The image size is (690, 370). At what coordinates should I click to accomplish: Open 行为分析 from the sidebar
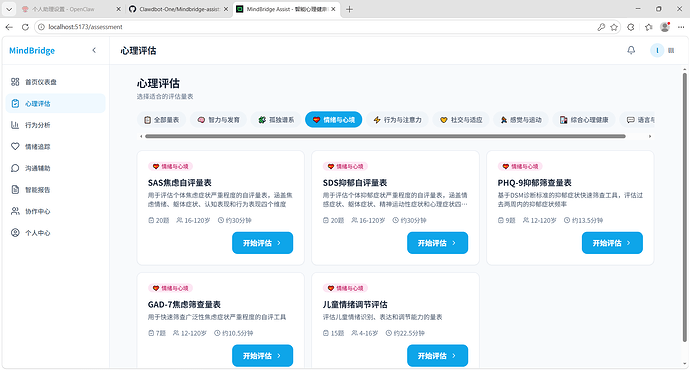pyautogui.click(x=55, y=125)
